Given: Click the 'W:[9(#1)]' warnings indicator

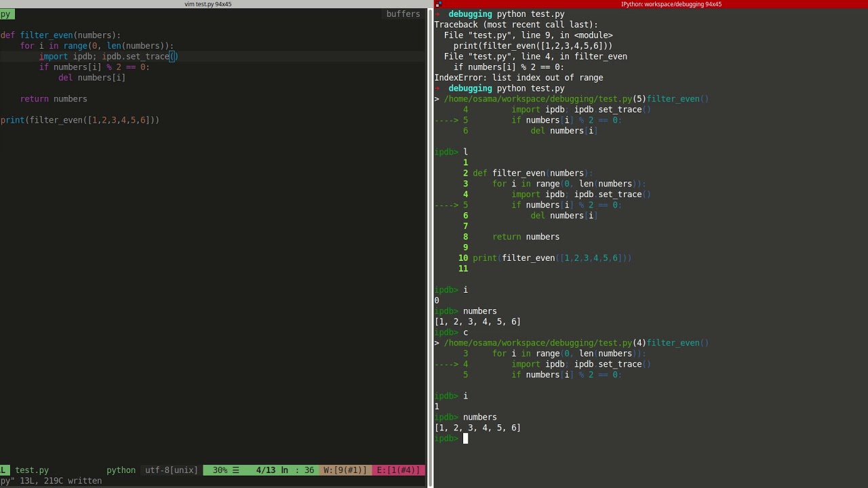Looking at the screenshot, I should (x=345, y=470).
